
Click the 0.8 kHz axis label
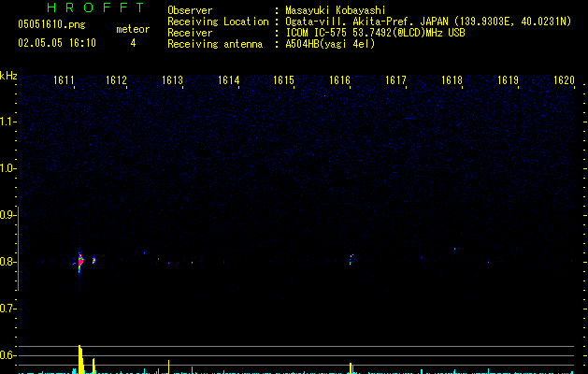pos(7,262)
